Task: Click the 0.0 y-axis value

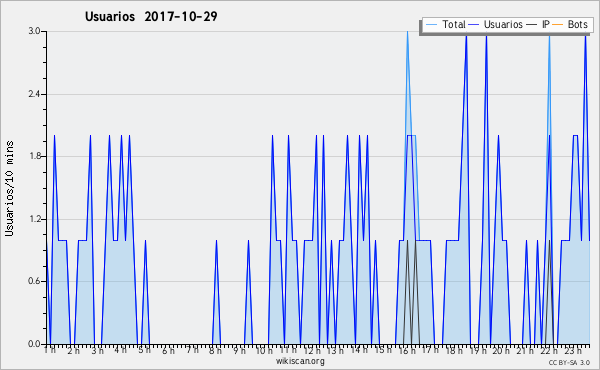Action: (34, 344)
